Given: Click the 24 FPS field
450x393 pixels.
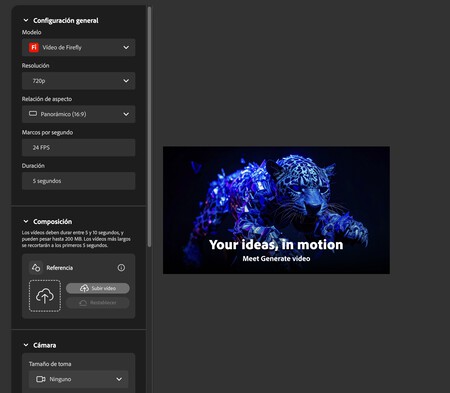Looking at the screenshot, I should tap(79, 147).
